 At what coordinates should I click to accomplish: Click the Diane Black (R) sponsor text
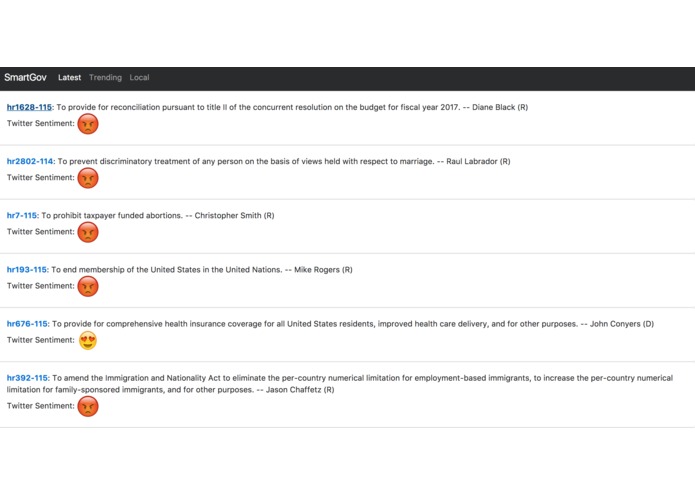[x=500, y=107]
